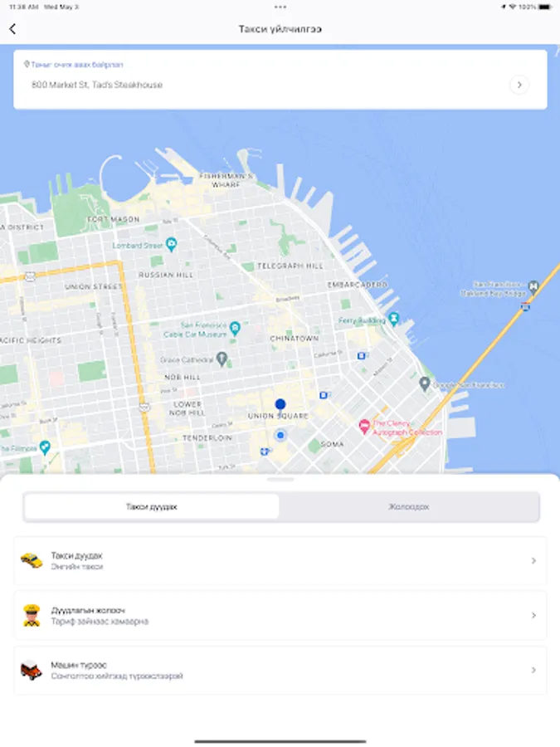Switch to the Жолоодох segment
The image size is (560, 747).
tap(409, 506)
